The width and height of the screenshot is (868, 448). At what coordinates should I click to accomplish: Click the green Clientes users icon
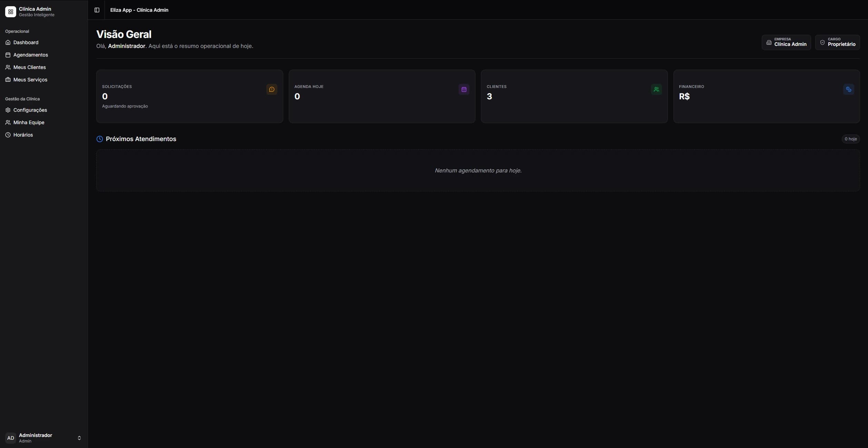[656, 89]
